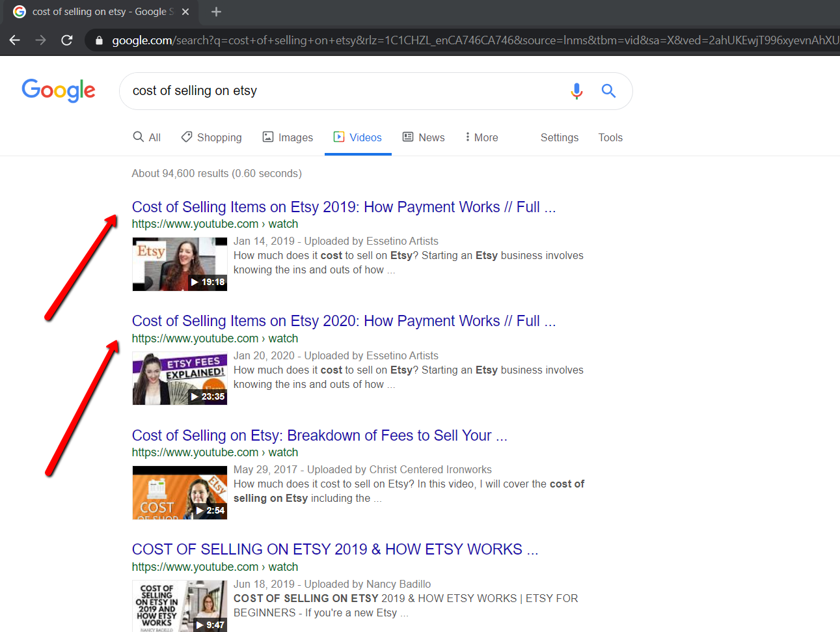Click 'Jun 18, 2019 - Uploaded by Nancy Badillo'

pos(332,584)
